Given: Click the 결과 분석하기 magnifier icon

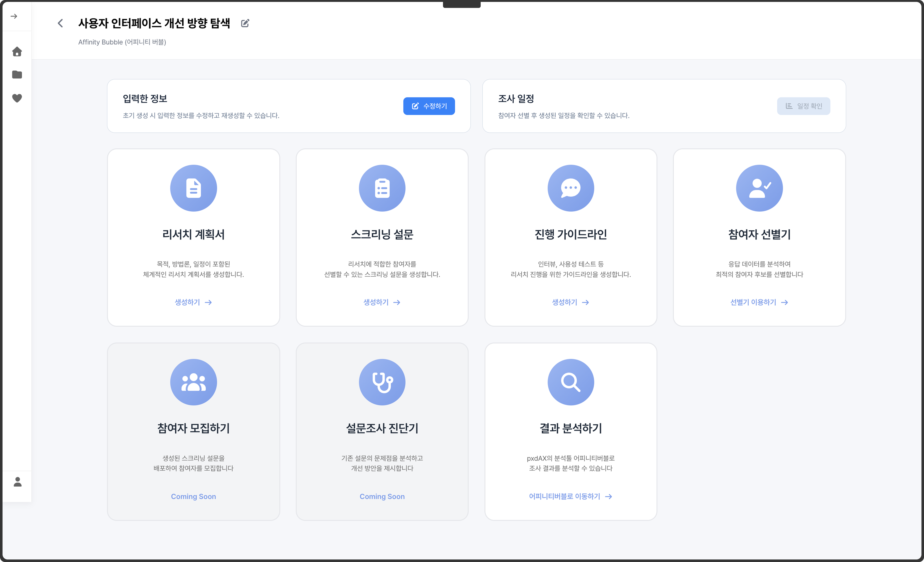Looking at the screenshot, I should 570,382.
